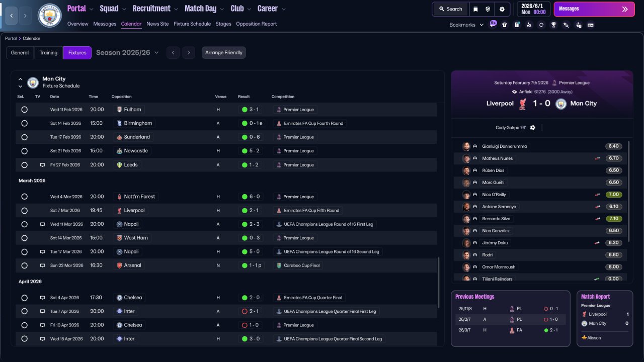Click the bookmark icon beside Search
This screenshot has width=644, height=362.
click(x=475, y=9)
